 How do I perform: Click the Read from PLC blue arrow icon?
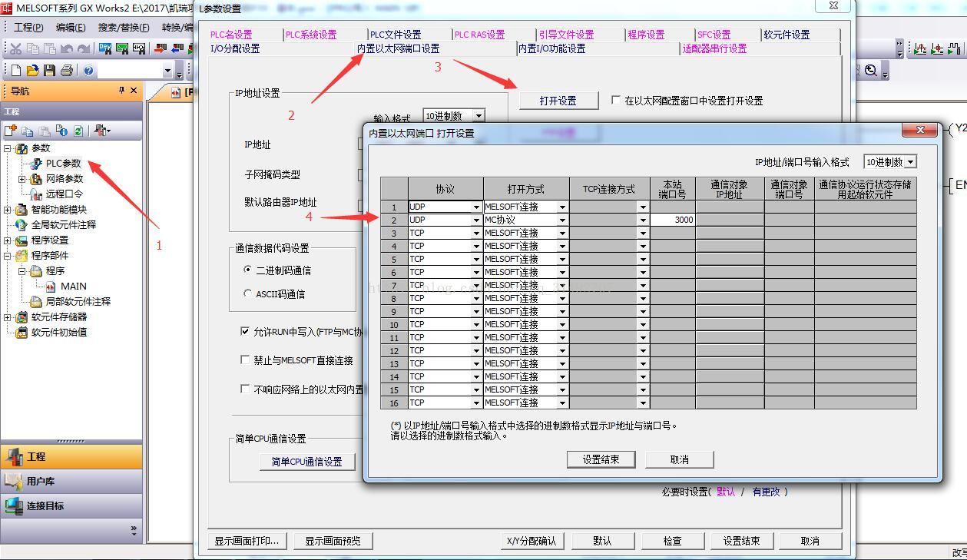[177, 48]
